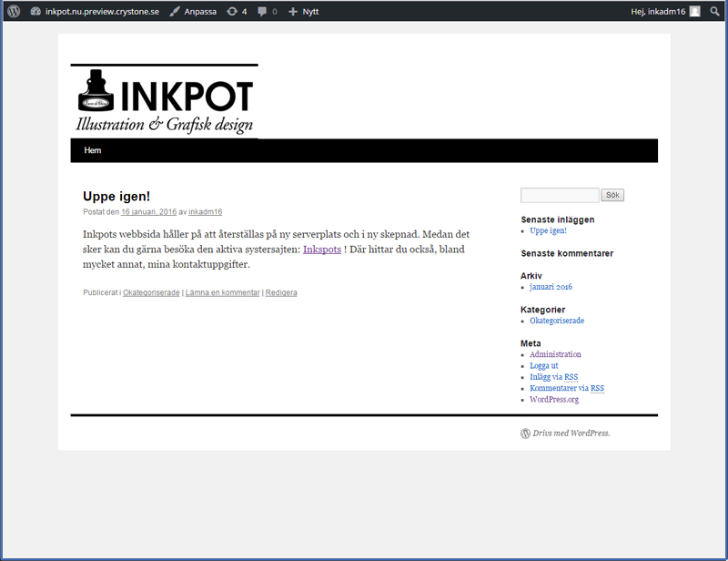Click Logga ut to sign out

coord(543,366)
